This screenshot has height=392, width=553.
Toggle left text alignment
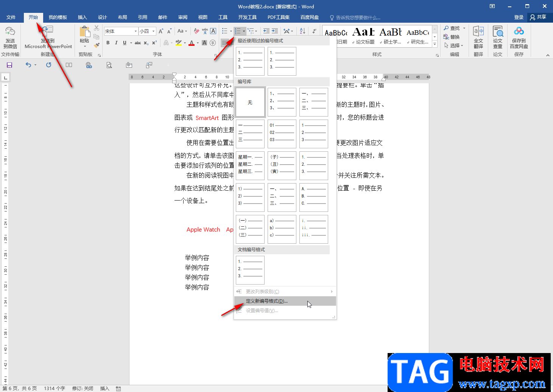(225, 43)
